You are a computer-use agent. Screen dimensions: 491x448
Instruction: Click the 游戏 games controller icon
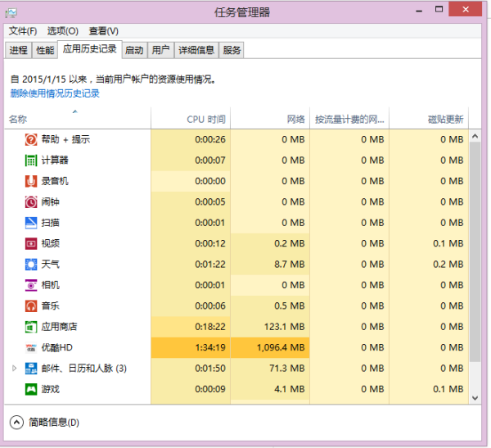[x=31, y=389]
